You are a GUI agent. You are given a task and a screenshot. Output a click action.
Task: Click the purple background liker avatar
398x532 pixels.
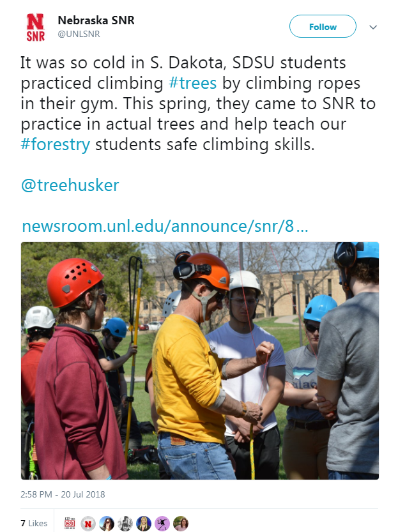click(162, 523)
